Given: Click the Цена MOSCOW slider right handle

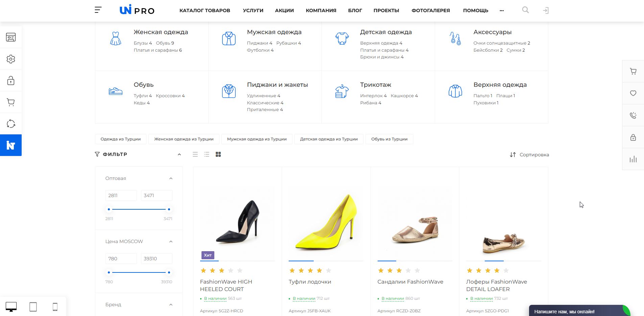Looking at the screenshot, I should point(169,272).
